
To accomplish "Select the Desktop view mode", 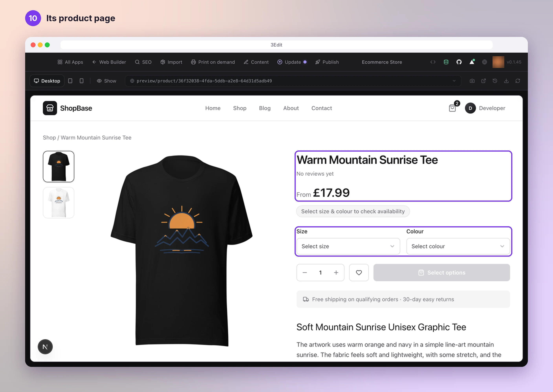I will click(47, 81).
